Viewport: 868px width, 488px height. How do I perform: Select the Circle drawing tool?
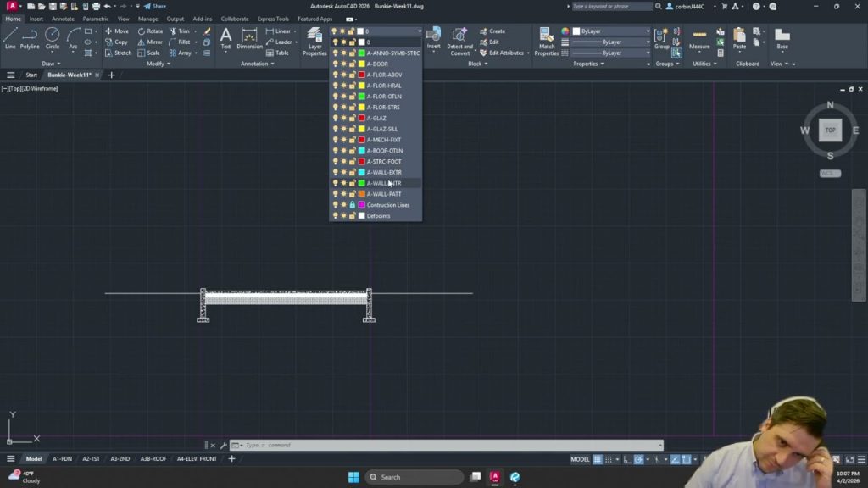(x=52, y=37)
